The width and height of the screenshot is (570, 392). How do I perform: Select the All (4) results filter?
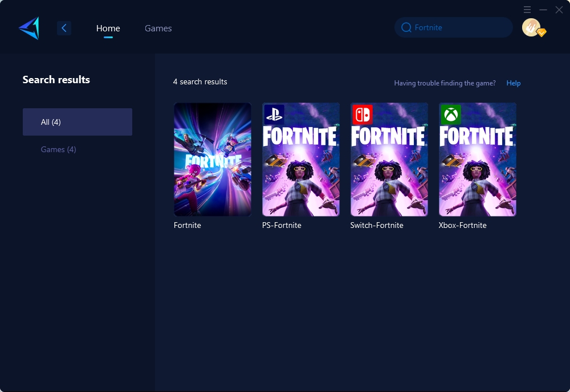pyautogui.click(x=78, y=122)
